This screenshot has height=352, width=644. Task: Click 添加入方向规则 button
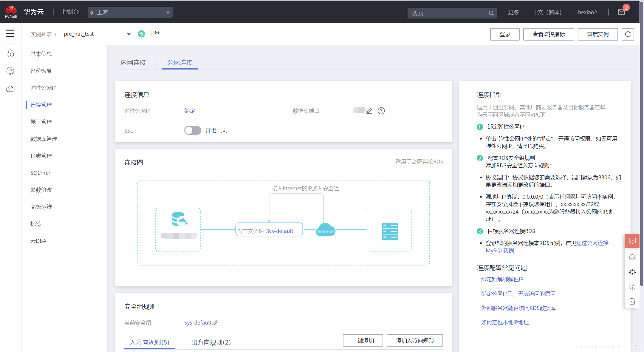pyautogui.click(x=415, y=340)
